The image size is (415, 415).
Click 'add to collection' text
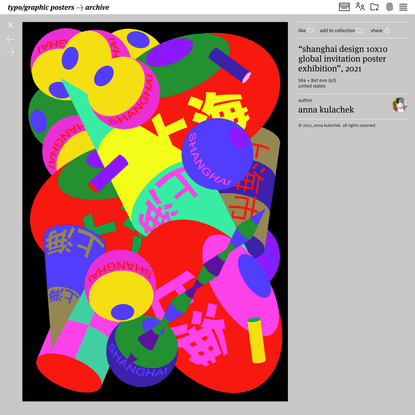(337, 30)
